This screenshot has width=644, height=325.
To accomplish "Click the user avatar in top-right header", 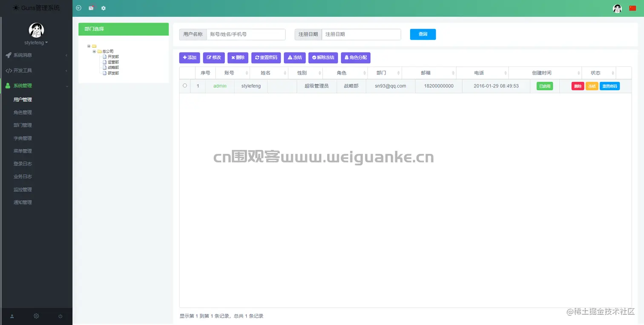I will tap(617, 8).
